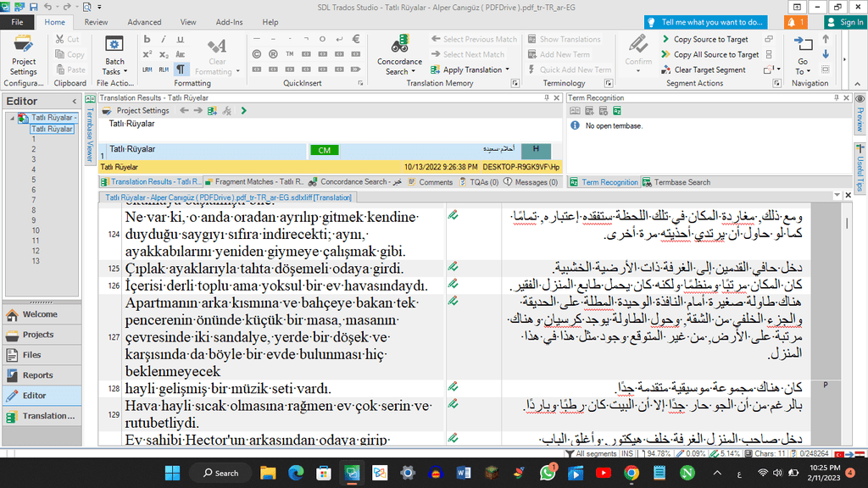Screen dimensions: 868x488
Task: Toggle show formatting marks (pilcrow)
Action: click(x=181, y=69)
